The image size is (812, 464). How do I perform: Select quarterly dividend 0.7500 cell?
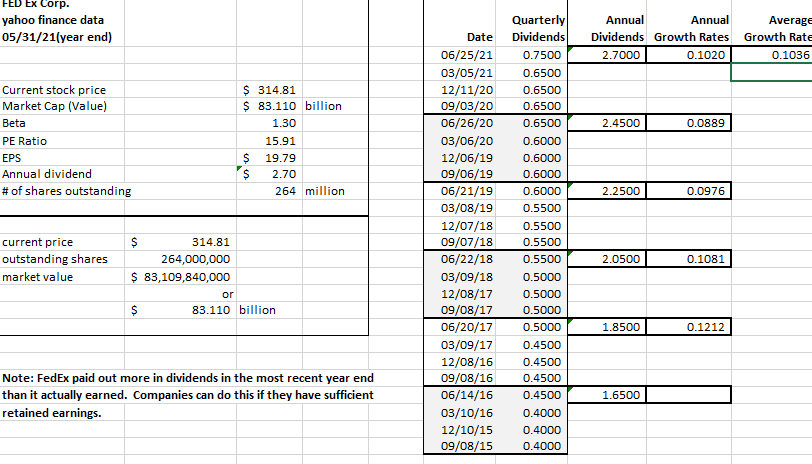[x=531, y=54]
